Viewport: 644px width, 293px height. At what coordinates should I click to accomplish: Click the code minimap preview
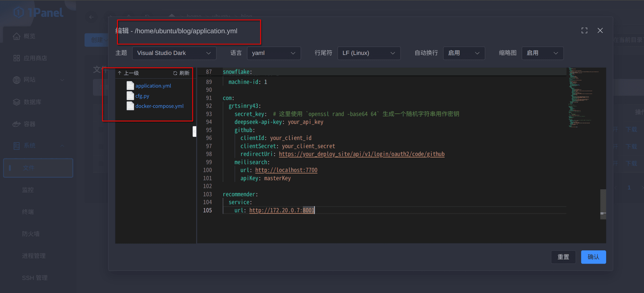(583, 97)
